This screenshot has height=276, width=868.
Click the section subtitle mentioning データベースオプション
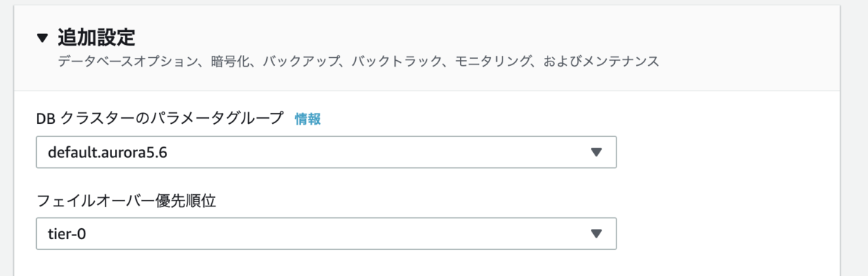pyautogui.click(x=358, y=62)
